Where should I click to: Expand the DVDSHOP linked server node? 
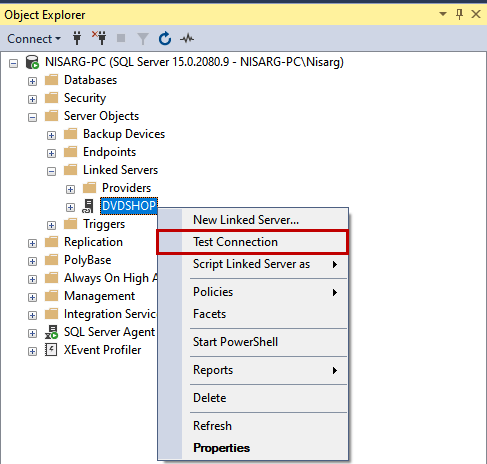tap(70, 207)
